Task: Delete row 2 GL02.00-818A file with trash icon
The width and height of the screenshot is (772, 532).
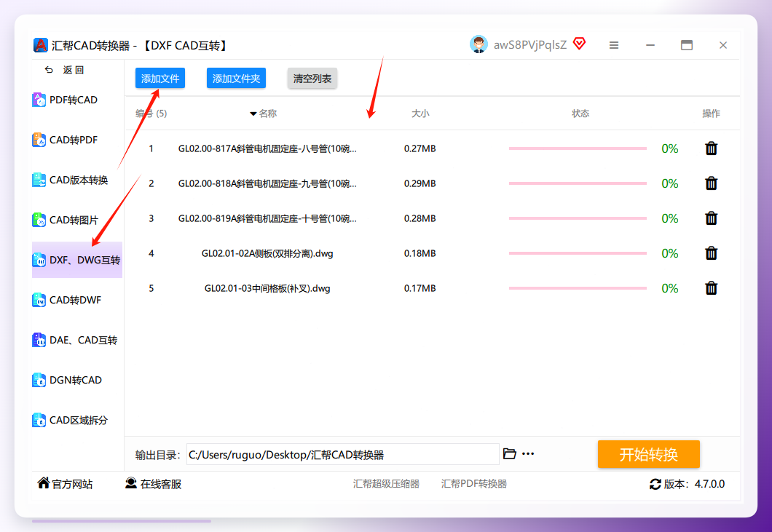Action: tap(711, 183)
